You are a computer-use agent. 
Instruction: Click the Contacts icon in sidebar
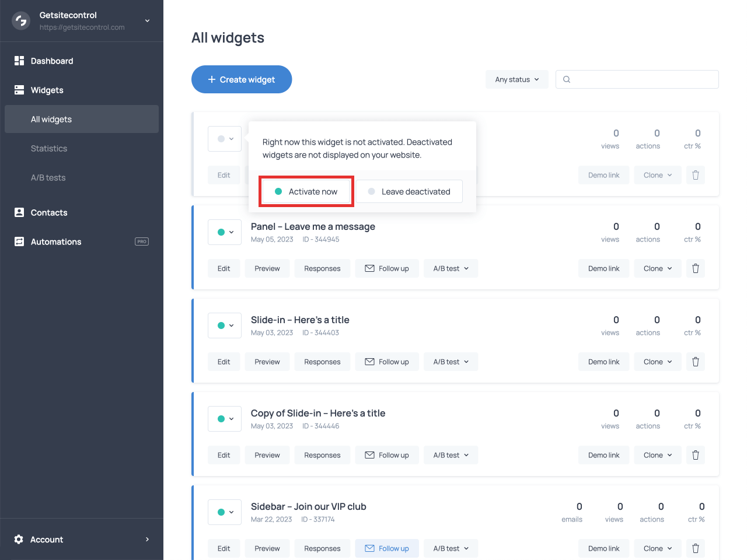point(19,212)
